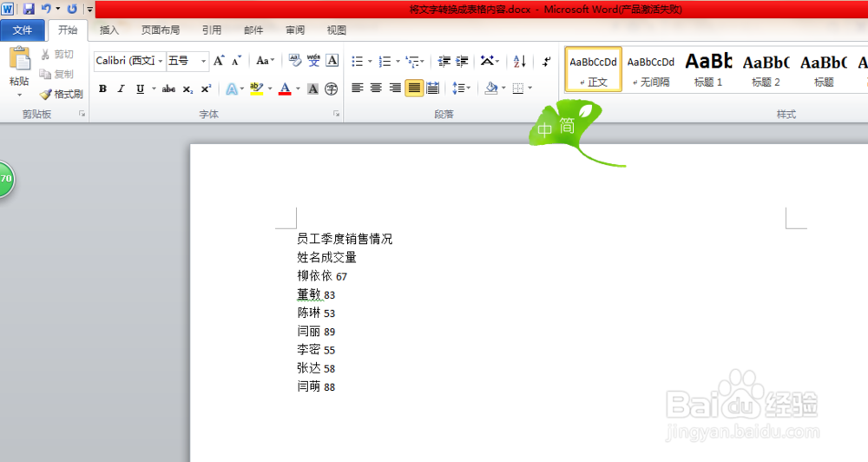868x462 pixels.
Task: Open the Line Spacing dropdown
Action: [461, 88]
